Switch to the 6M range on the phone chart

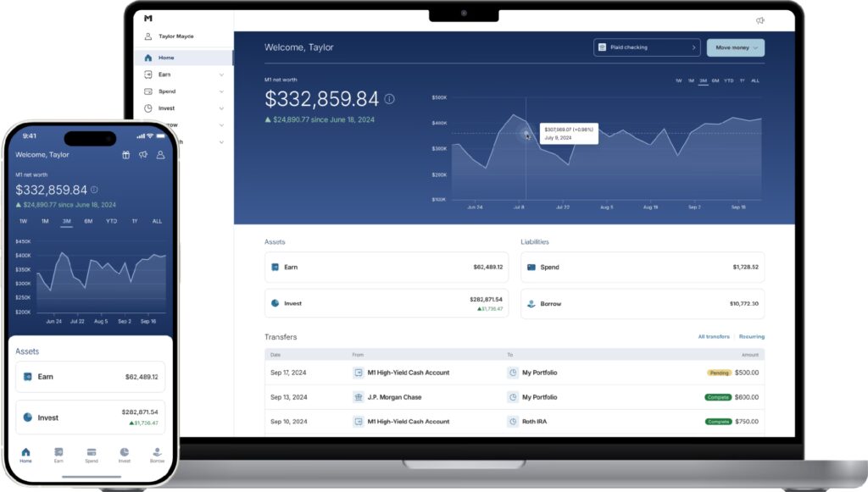coord(89,221)
